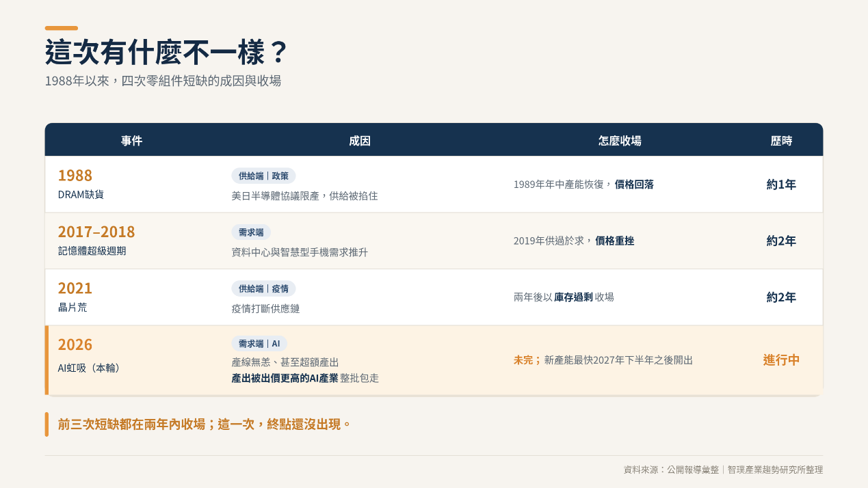Screen dimensions: 868x488
Task: Select the 2021 year heading
Action: (75, 288)
